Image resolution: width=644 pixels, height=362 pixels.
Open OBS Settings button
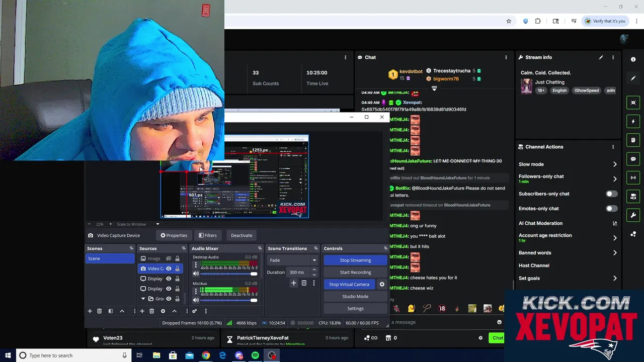coord(355,309)
